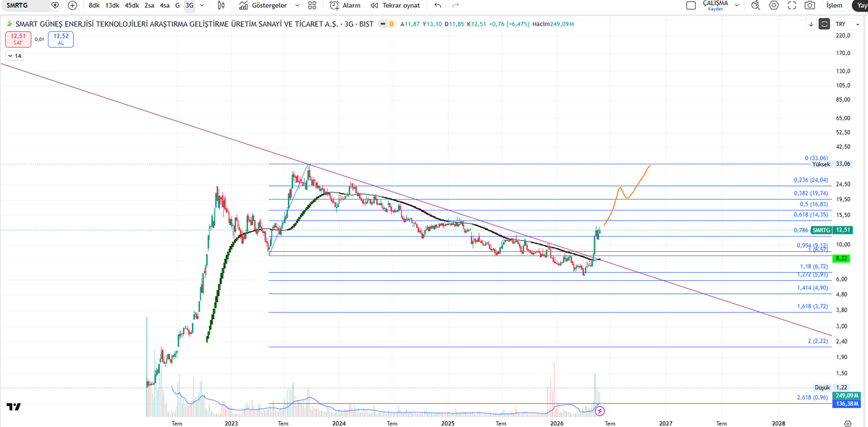
Task: Click the AL 12,52 buy button
Action: coord(60,38)
